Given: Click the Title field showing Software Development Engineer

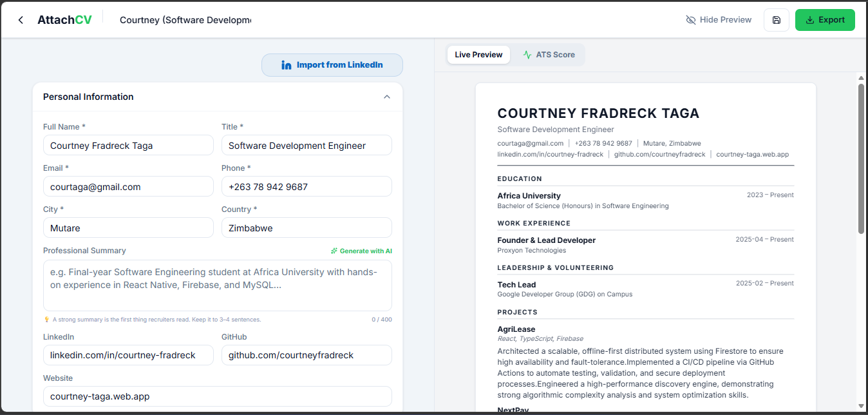Looking at the screenshot, I should coord(307,146).
